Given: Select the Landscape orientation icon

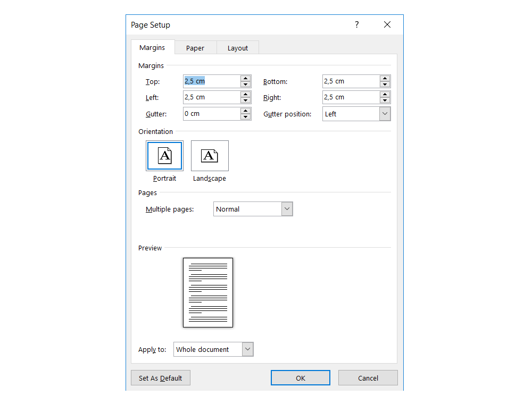Looking at the screenshot, I should tap(210, 155).
